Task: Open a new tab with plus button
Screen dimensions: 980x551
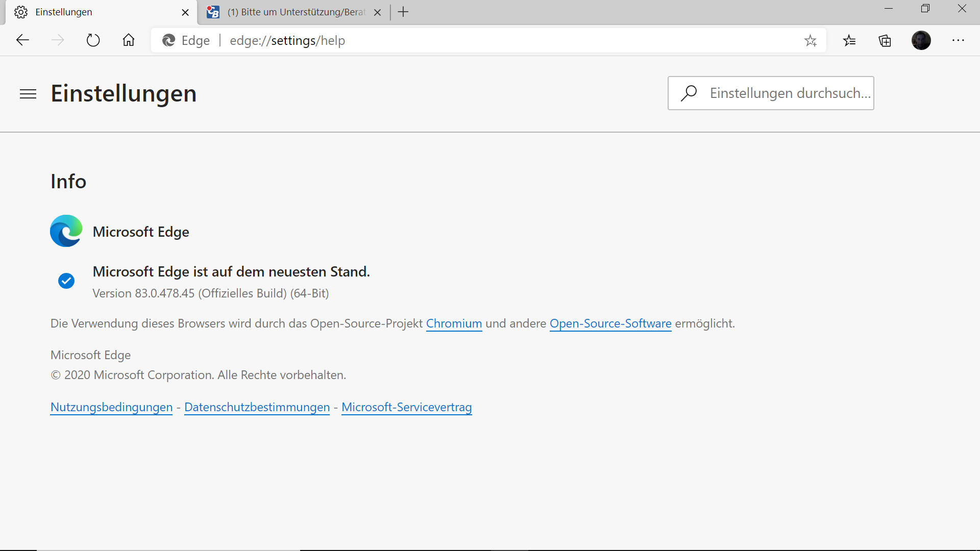Action: 403,12
